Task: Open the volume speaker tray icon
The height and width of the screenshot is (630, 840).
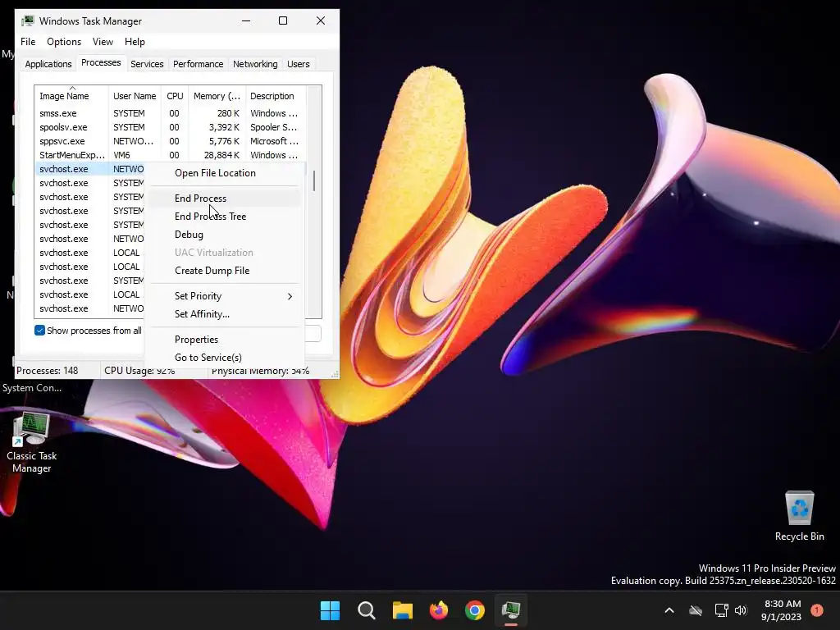Action: tap(741, 610)
